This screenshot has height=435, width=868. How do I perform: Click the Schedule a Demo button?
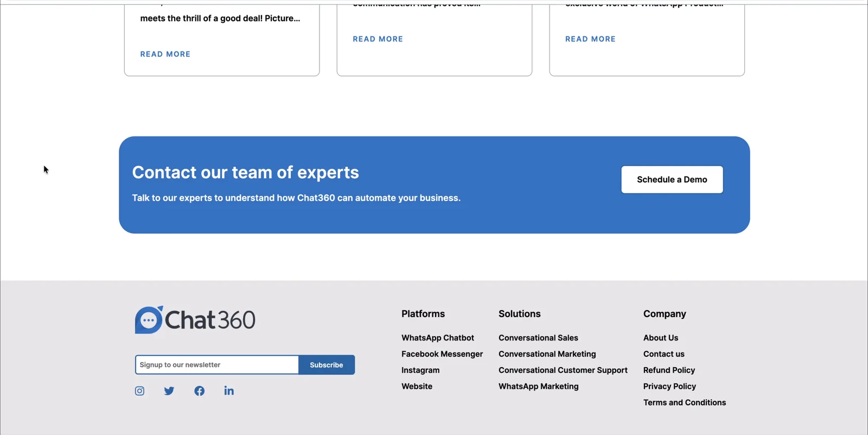point(672,180)
